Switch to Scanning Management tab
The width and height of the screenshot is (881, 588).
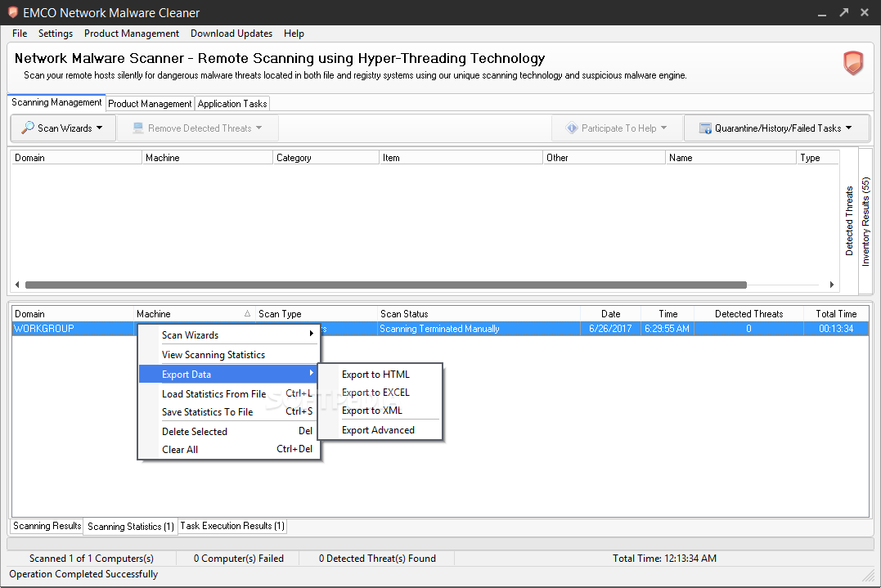click(56, 103)
